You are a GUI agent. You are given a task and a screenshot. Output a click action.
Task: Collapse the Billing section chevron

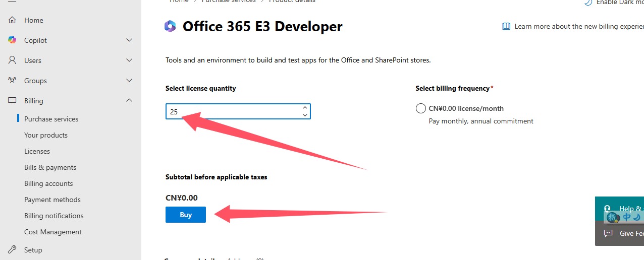pyautogui.click(x=129, y=101)
